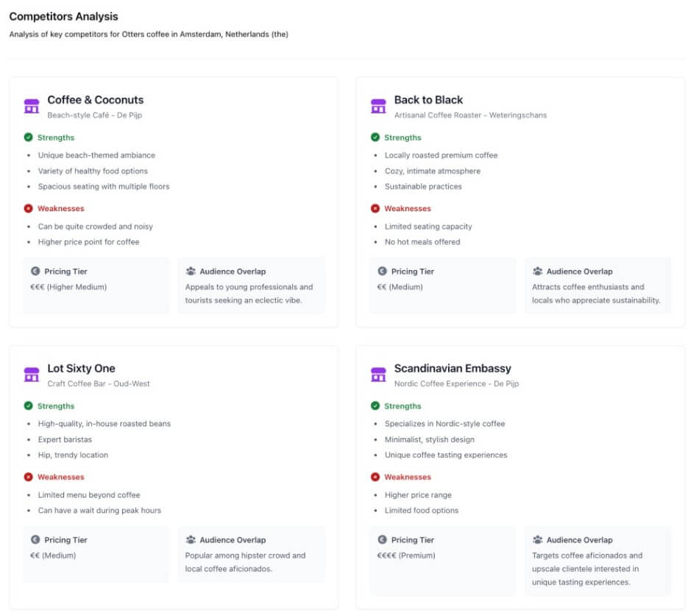Click the red Weaknesses icon in Lot Sixty One
Viewport: 688px width, 616px height.
(x=29, y=477)
